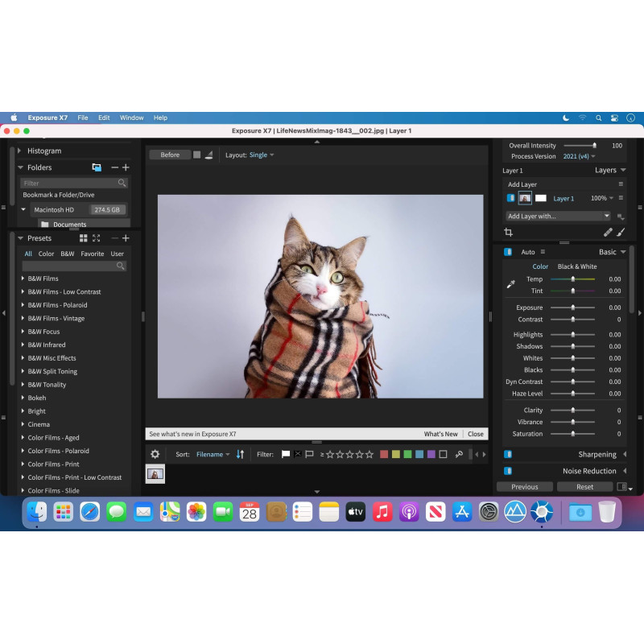Expand the B&W Films preset group
Viewport: 644px width, 644px height.
click(23, 279)
